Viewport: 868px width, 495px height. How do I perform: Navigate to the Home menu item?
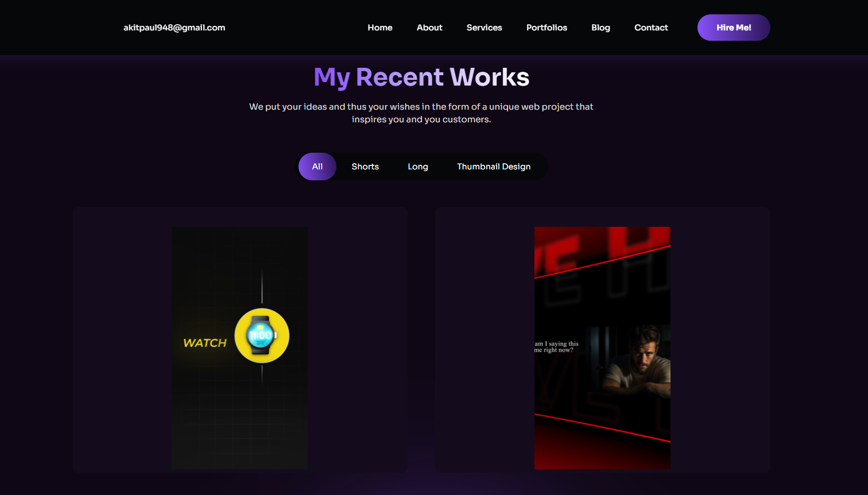[379, 27]
